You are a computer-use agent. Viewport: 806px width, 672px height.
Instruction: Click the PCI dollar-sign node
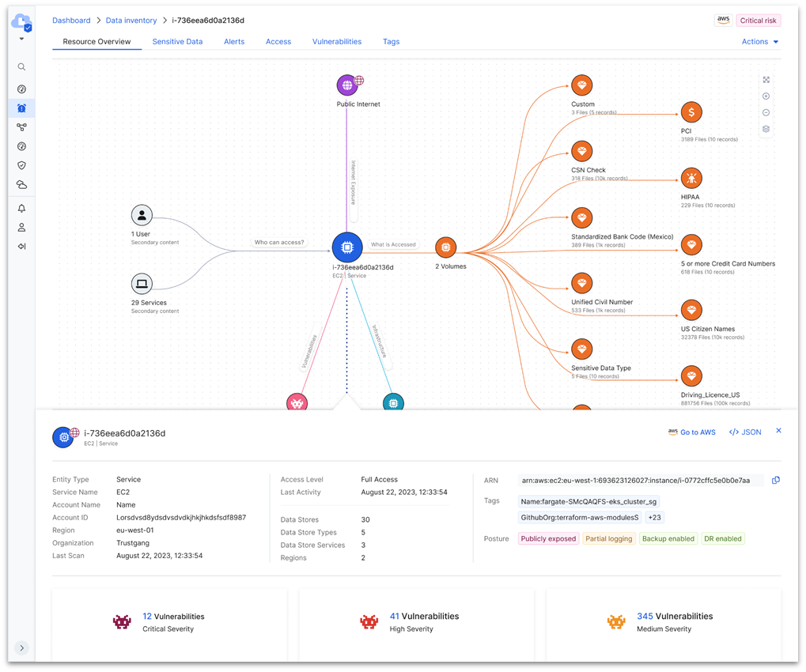click(691, 112)
